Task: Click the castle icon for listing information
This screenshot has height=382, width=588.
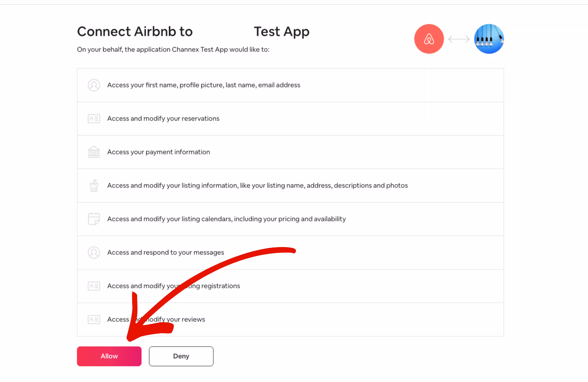Action: click(94, 186)
